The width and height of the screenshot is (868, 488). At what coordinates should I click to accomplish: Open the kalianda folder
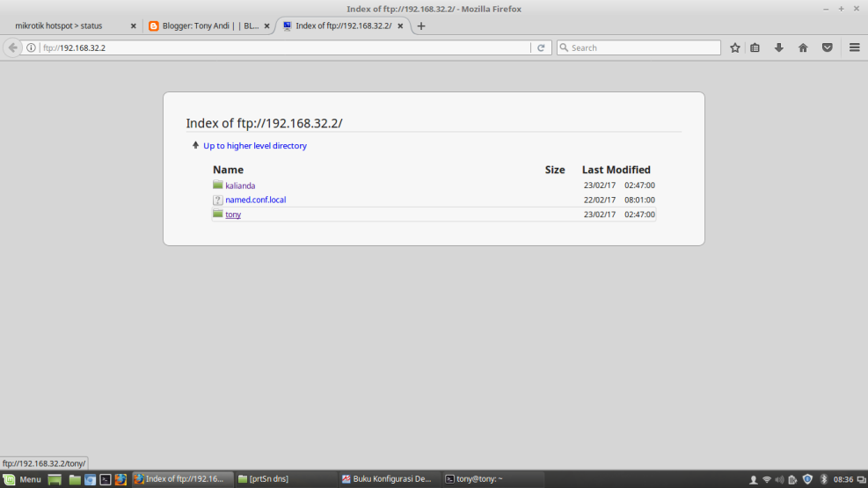tap(239, 186)
